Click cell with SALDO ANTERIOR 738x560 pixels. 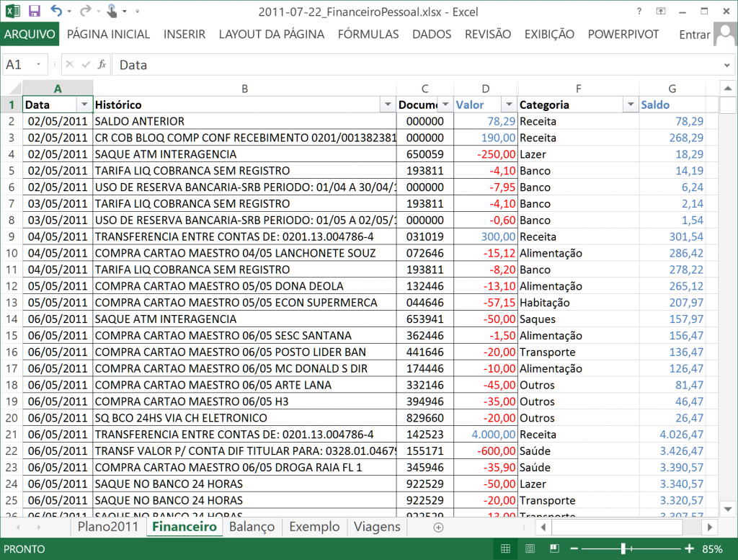tap(245, 121)
